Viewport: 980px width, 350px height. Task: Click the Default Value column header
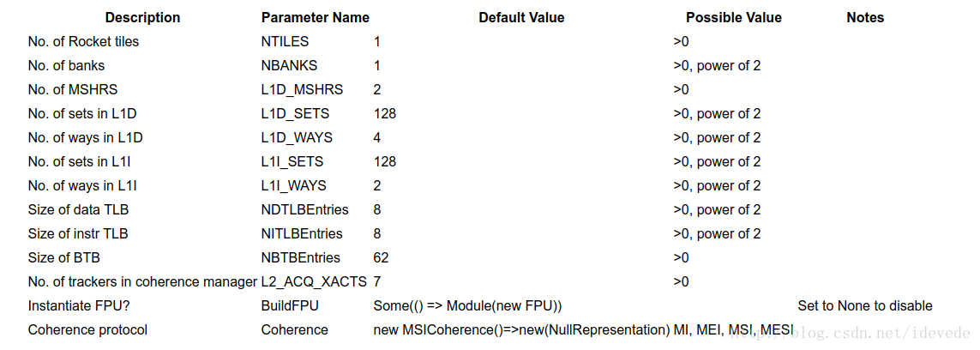pyautogui.click(x=521, y=17)
